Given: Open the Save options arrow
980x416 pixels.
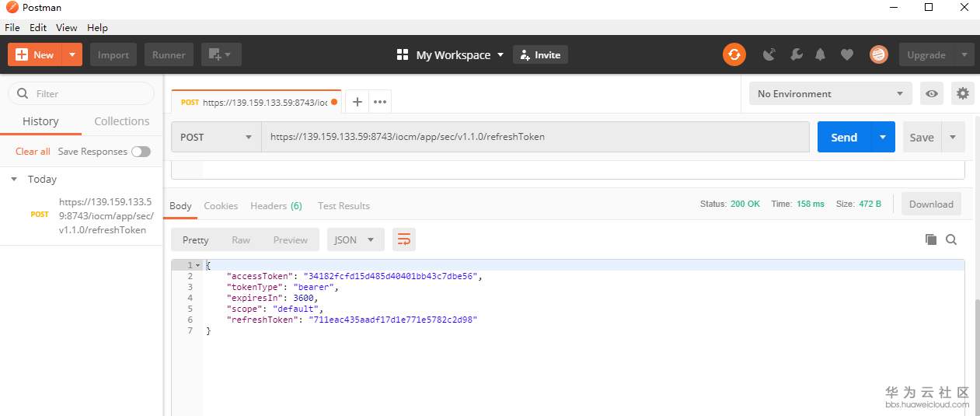Looking at the screenshot, I should coord(954,137).
